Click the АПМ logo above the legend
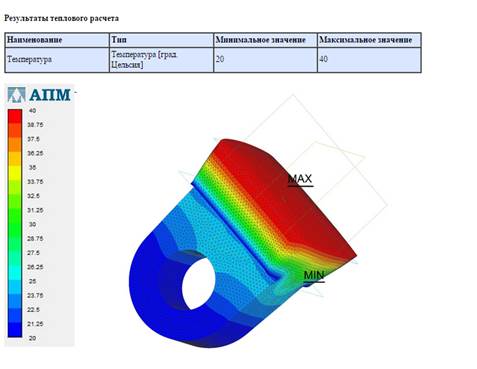This screenshot has width=477, height=369. click(x=39, y=95)
